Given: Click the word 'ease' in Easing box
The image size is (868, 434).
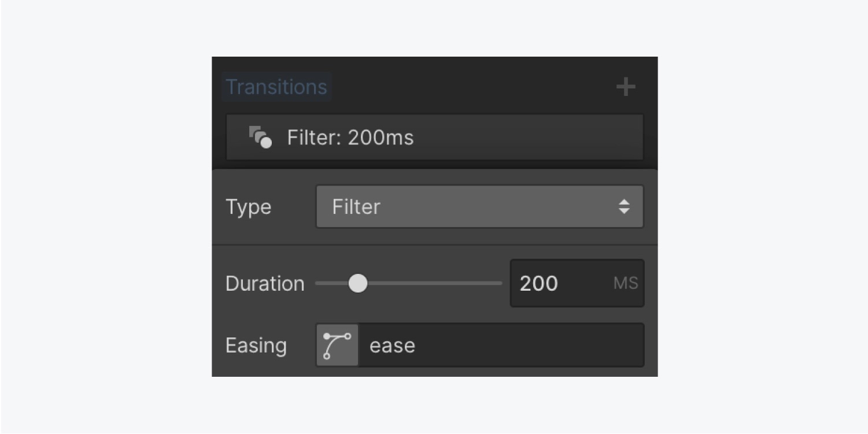Looking at the screenshot, I should click(392, 346).
